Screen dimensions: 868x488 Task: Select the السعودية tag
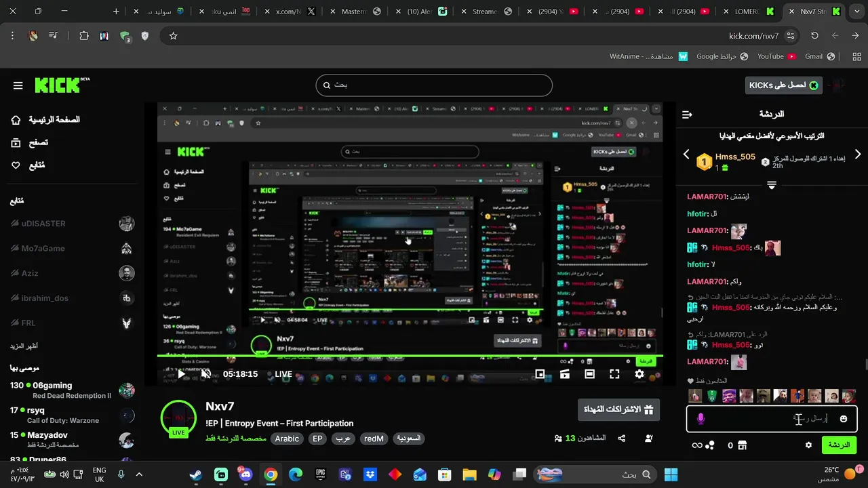point(408,439)
